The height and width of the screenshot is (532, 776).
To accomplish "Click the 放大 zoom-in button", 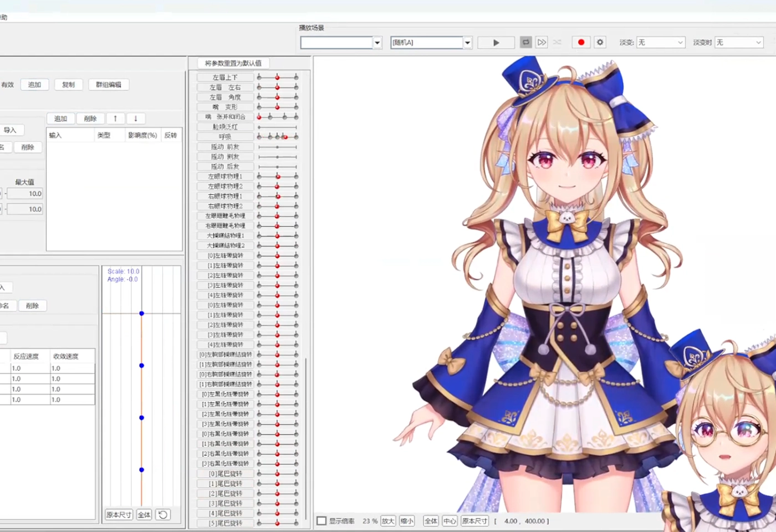I will [x=388, y=521].
